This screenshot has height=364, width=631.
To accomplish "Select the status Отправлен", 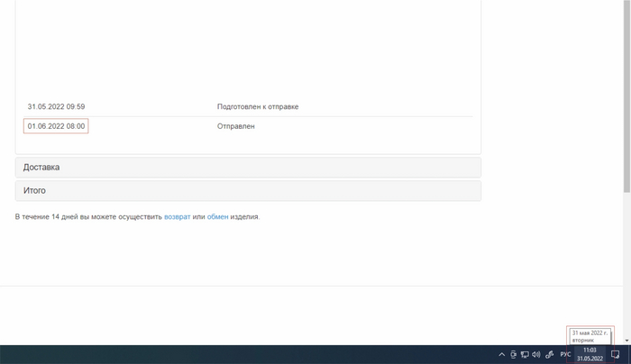I will 236,126.
